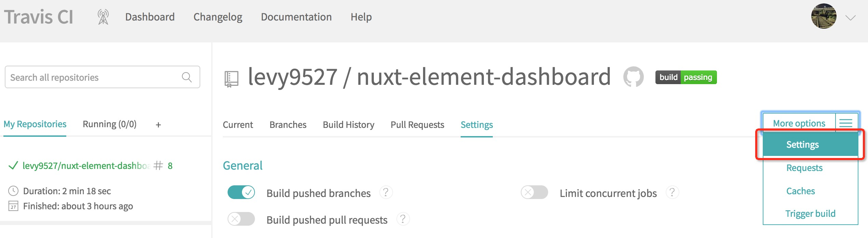Open the Help page
The height and width of the screenshot is (238, 868).
point(361,17)
